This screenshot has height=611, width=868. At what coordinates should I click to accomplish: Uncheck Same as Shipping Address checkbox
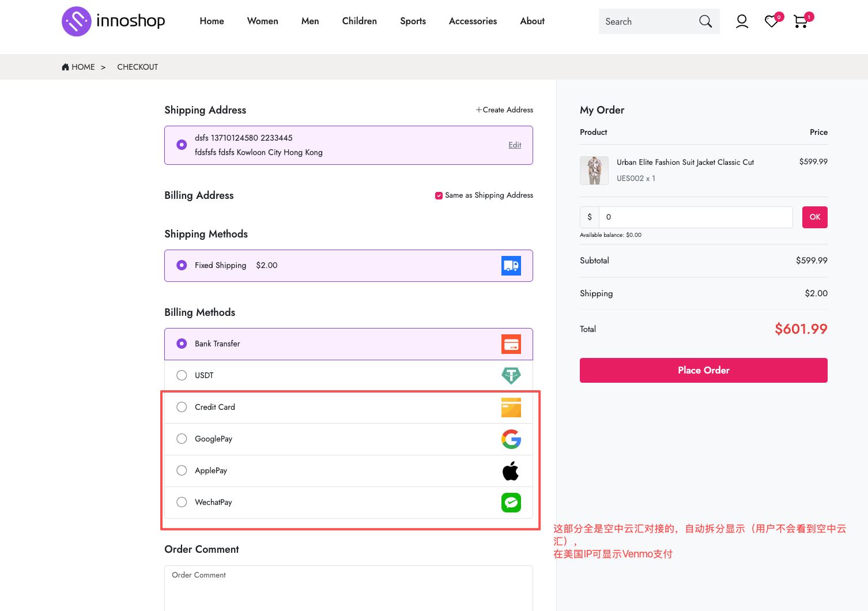[439, 195]
